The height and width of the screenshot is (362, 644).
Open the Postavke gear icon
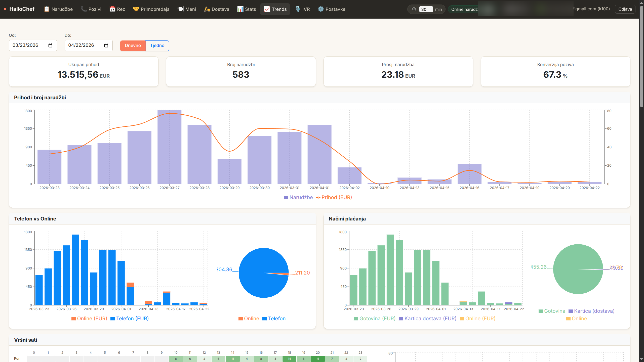point(321,9)
